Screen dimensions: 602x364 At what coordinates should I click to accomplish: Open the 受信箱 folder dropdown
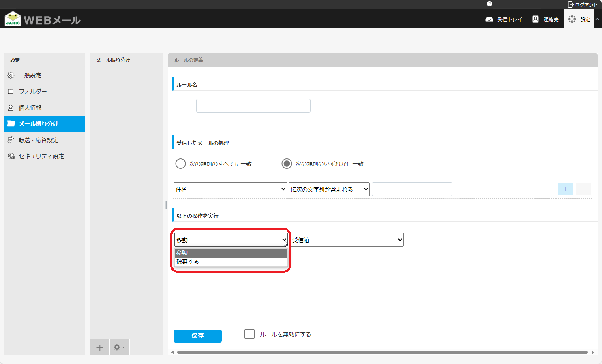(x=347, y=240)
